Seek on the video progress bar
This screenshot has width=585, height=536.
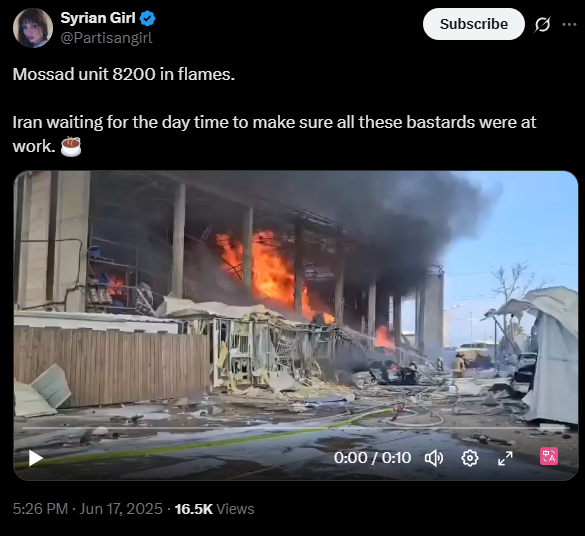[x=295, y=428]
